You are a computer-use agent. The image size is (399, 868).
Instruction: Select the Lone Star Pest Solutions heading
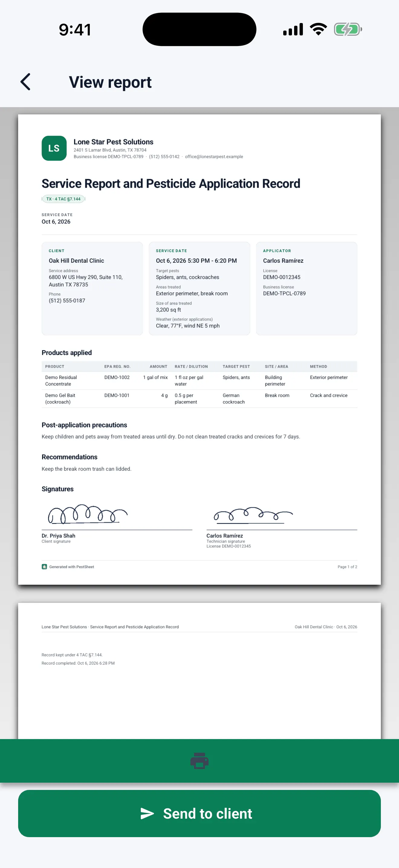(x=113, y=142)
